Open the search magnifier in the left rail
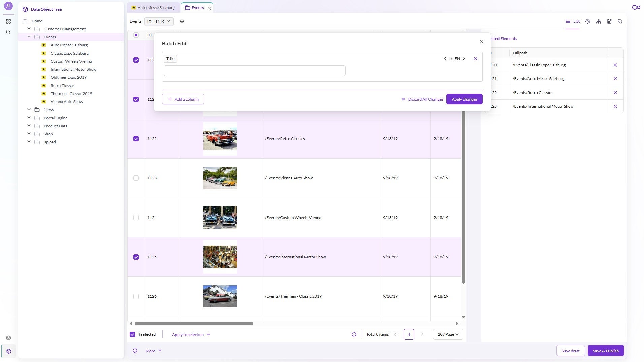This screenshot has height=362, width=644. (8, 32)
